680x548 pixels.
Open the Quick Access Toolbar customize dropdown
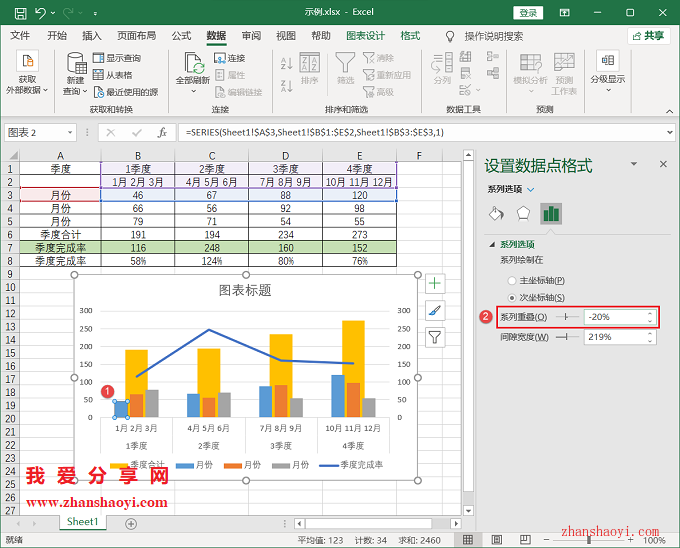pos(95,14)
